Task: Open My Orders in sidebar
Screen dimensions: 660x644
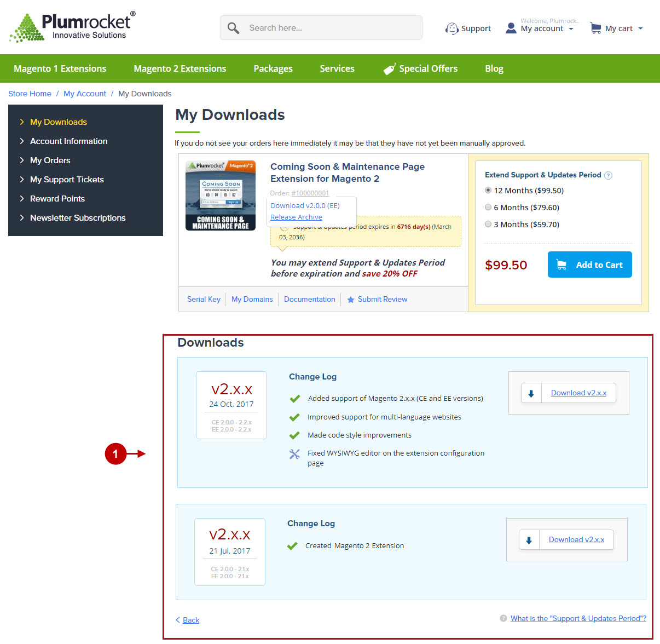Action: (x=50, y=160)
